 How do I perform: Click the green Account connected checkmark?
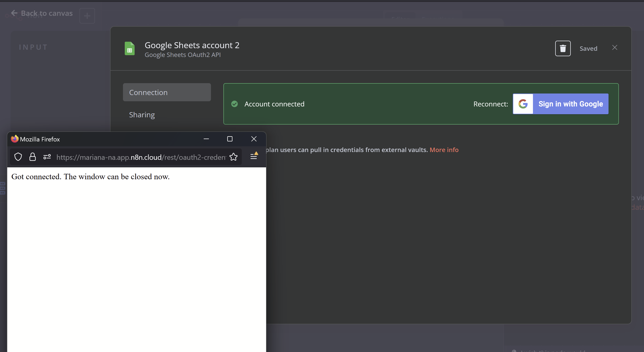click(235, 104)
